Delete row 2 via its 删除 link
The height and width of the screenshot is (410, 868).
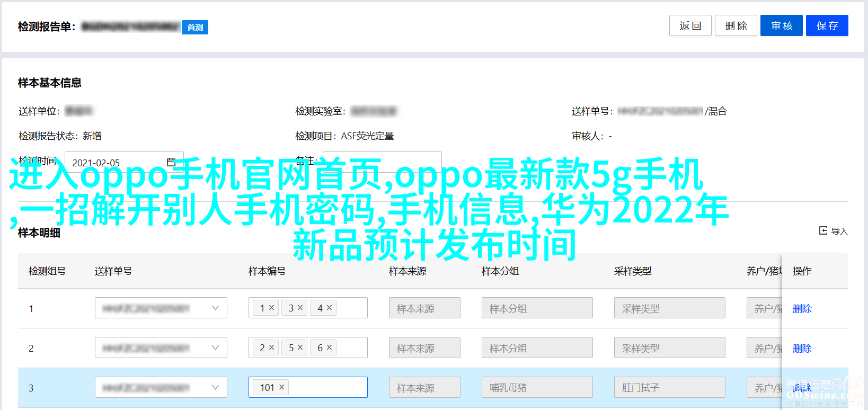click(802, 348)
